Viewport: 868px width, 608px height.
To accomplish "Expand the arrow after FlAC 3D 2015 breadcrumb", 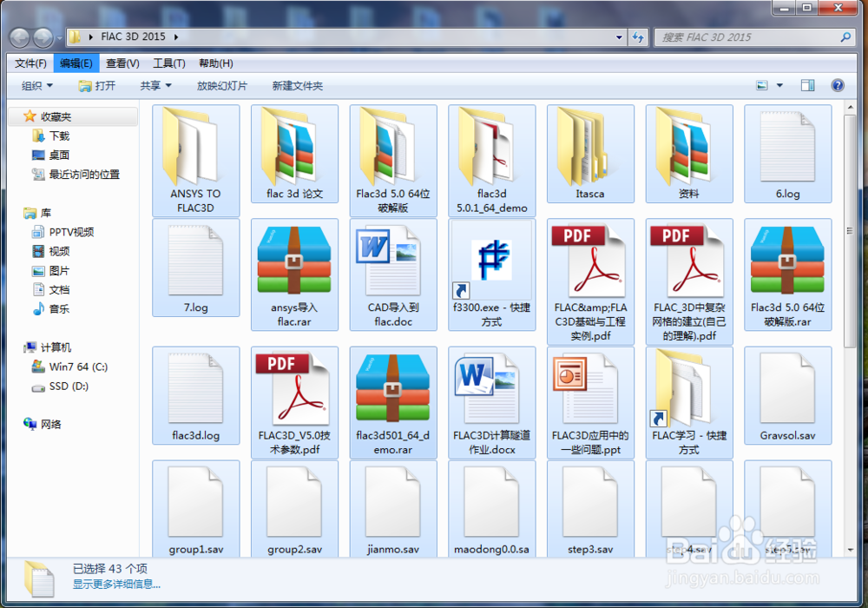I will coord(176,37).
